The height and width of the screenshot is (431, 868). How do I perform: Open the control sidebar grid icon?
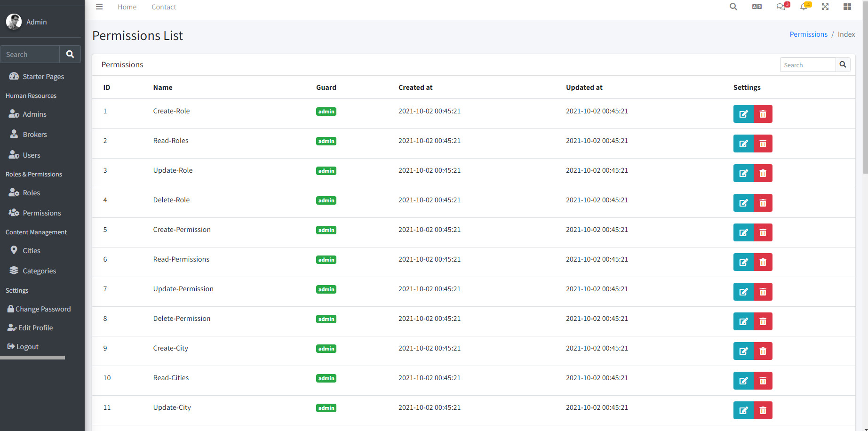pos(847,7)
